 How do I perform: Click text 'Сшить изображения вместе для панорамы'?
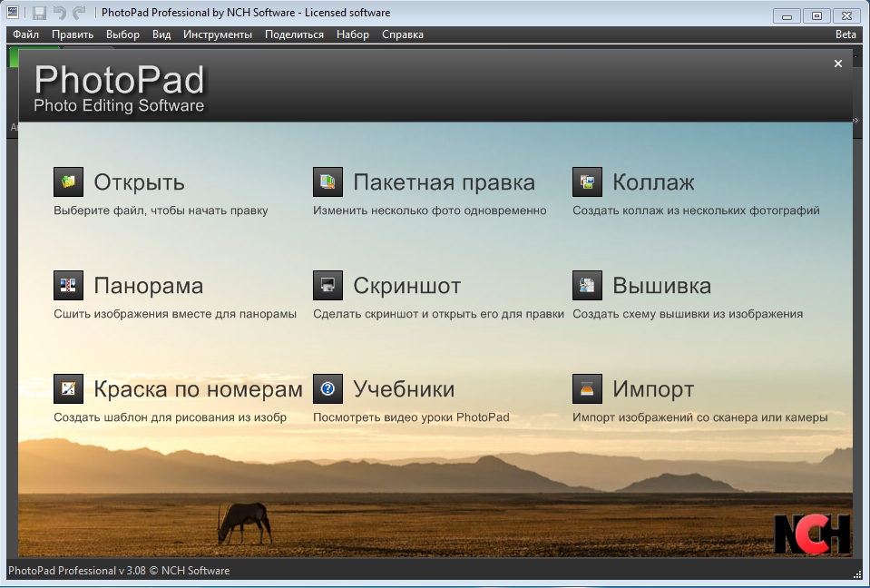(x=175, y=314)
